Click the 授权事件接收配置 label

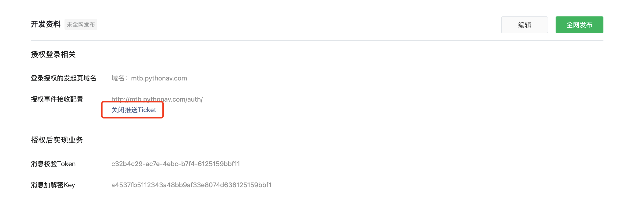click(x=57, y=99)
